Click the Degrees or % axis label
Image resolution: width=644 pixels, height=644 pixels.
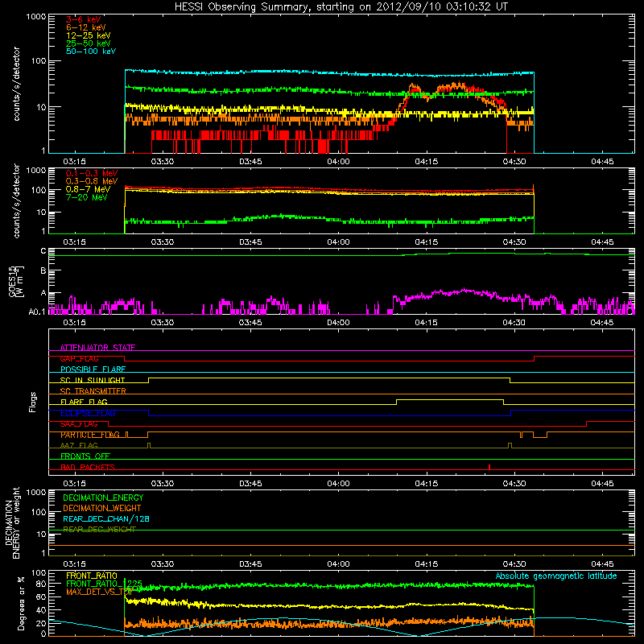21,603
